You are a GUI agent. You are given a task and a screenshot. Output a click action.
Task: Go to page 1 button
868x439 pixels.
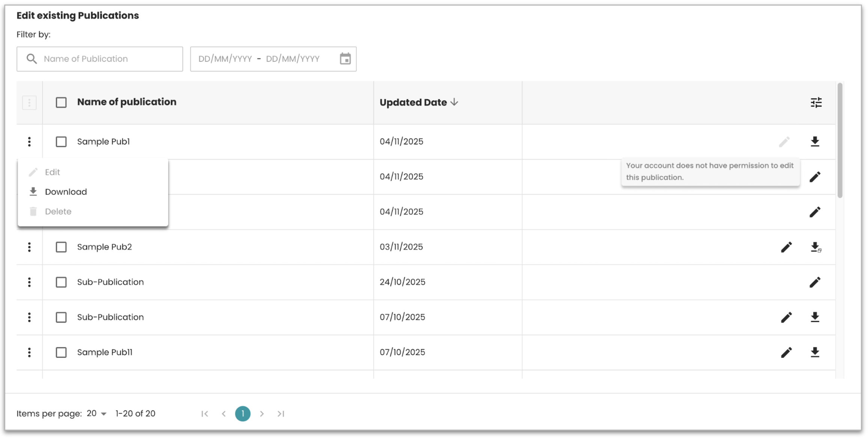[x=243, y=413]
